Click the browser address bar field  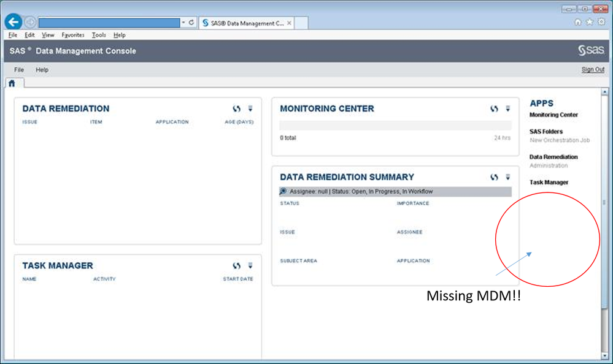click(109, 23)
